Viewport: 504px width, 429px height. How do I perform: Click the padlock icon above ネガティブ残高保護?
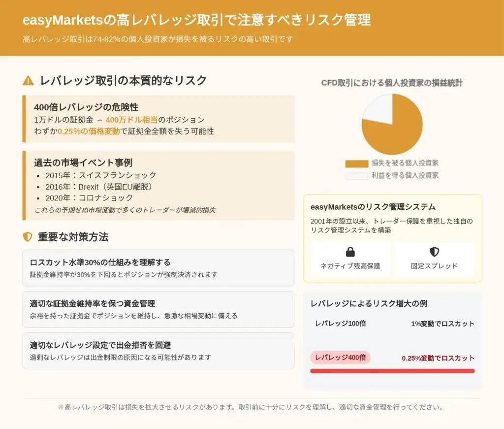[x=350, y=252]
